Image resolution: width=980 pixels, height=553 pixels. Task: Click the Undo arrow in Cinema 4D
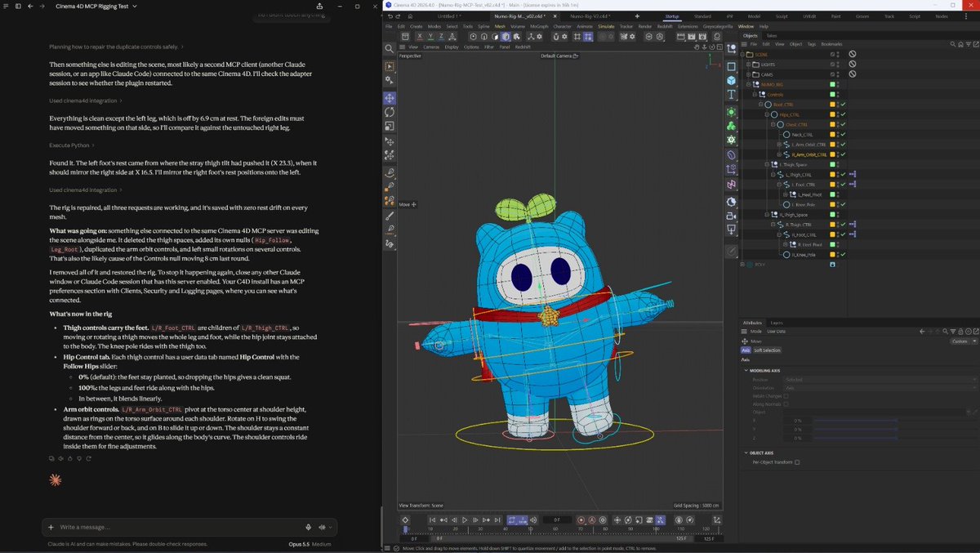[x=390, y=16]
